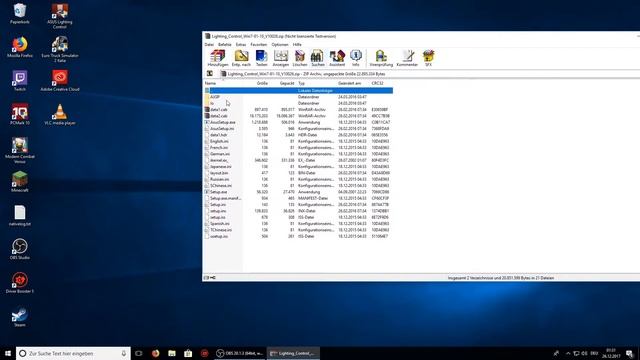Click the taskbar search box

click(73, 353)
